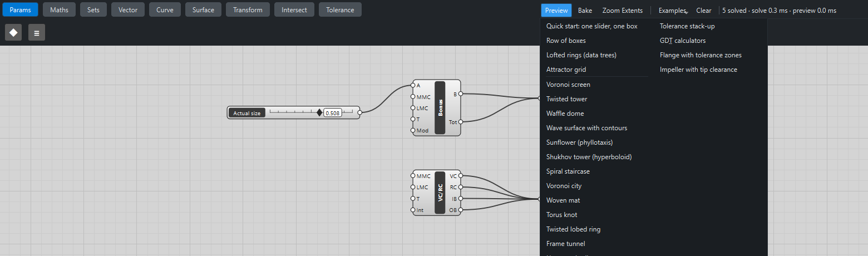The width and height of the screenshot is (868, 256).
Task: Click the diamond parameter icon
Action: tap(13, 33)
